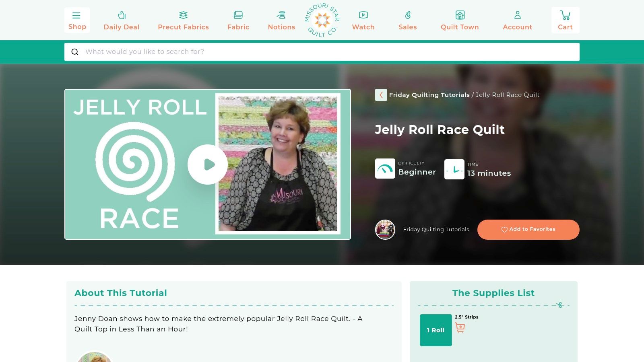The width and height of the screenshot is (644, 362).
Task: Click the difficulty gauge icon
Action: (385, 169)
